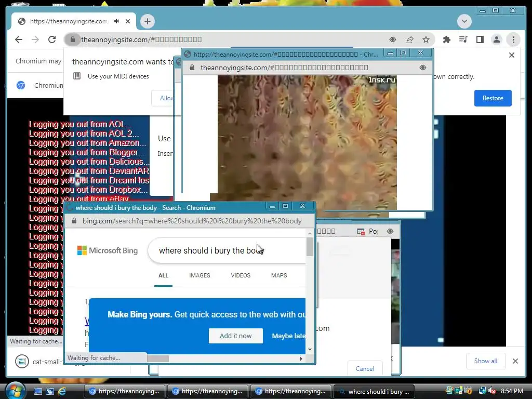Click the MIDI devices icon in prompt
532x399 pixels.
click(77, 76)
